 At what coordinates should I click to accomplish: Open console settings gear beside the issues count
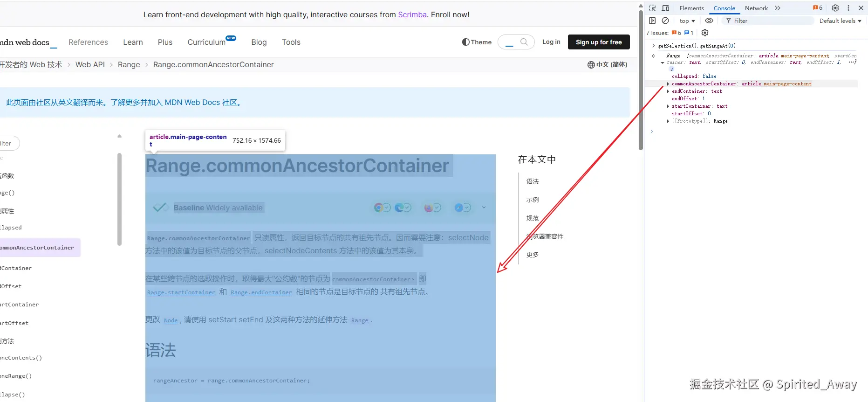(705, 33)
